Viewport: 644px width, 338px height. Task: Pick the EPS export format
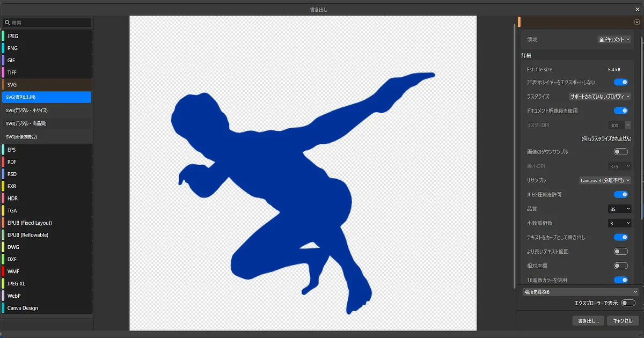tap(47, 150)
